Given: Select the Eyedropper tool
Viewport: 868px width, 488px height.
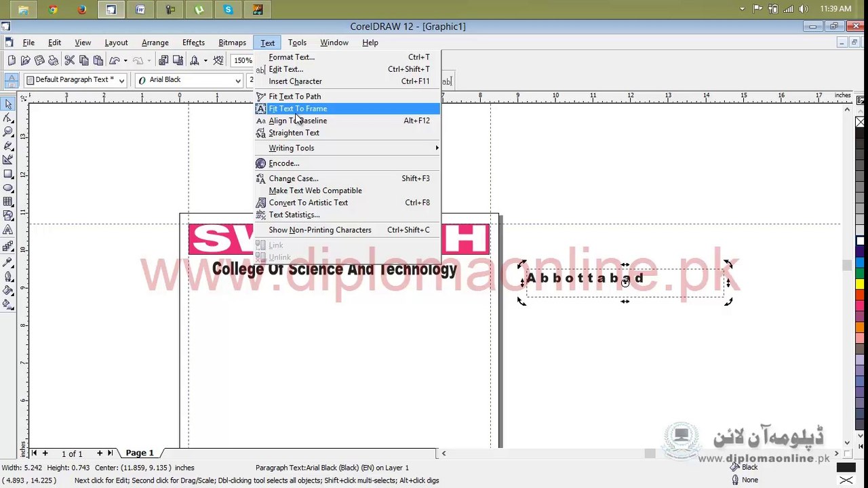Looking at the screenshot, I should pyautogui.click(x=8, y=262).
